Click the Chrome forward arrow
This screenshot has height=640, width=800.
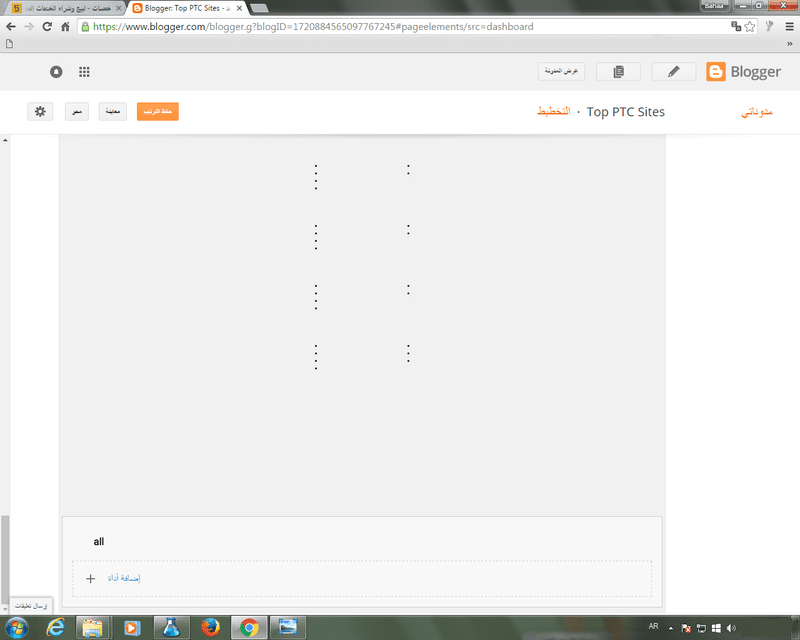click(x=29, y=27)
